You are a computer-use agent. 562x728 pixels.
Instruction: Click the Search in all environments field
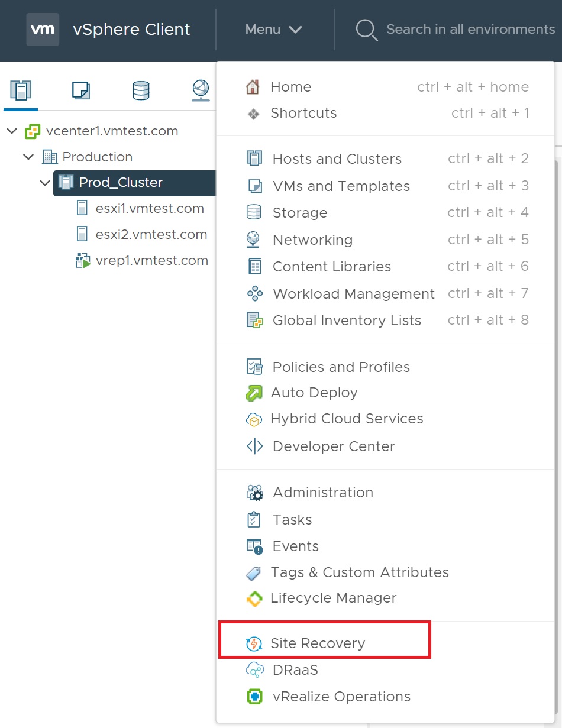click(470, 30)
